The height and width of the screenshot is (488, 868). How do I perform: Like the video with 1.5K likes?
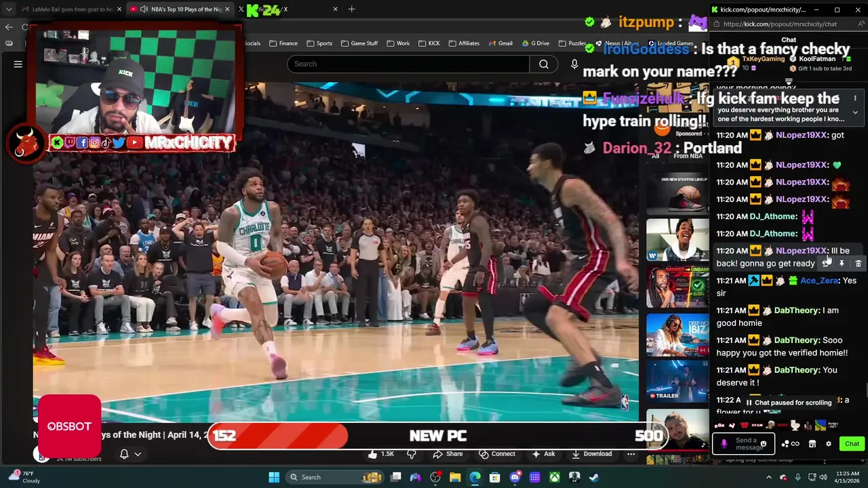pyautogui.click(x=380, y=454)
